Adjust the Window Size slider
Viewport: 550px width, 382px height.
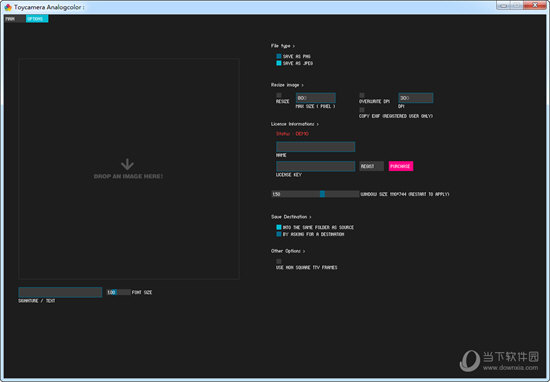315,194
